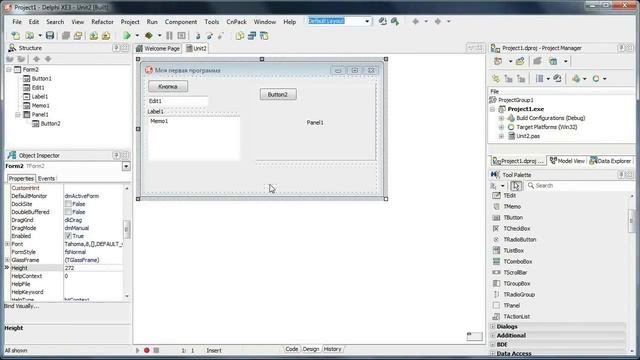Click the Tool Palette selection pointer icon
The image size is (640, 360).
[x=516, y=186]
